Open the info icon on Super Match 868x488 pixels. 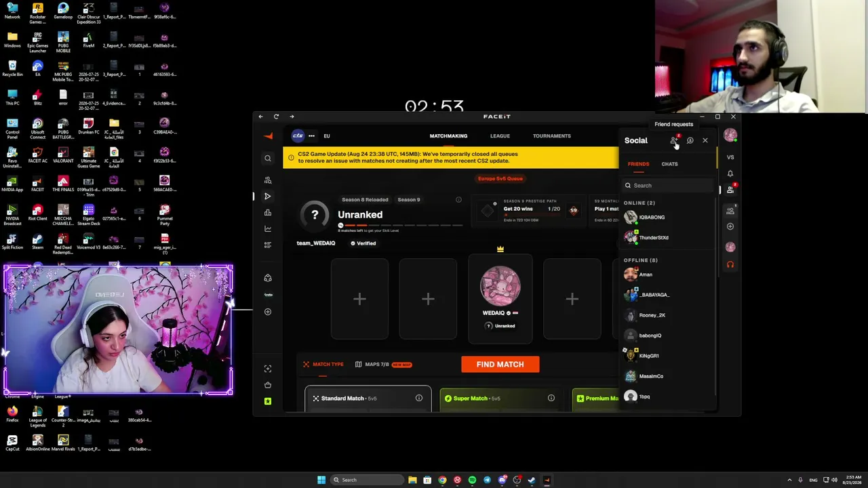551,399
